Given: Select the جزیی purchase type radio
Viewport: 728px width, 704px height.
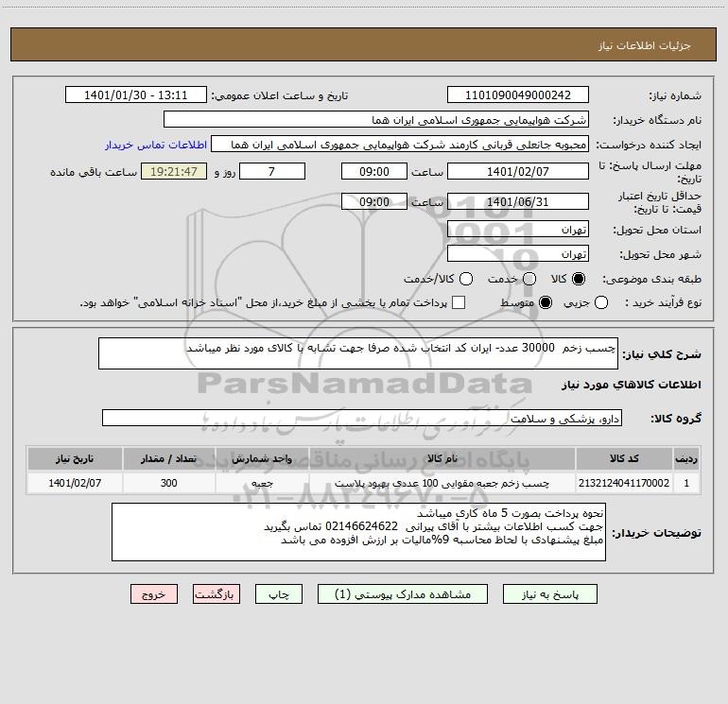Looking at the screenshot, I should 601,303.
